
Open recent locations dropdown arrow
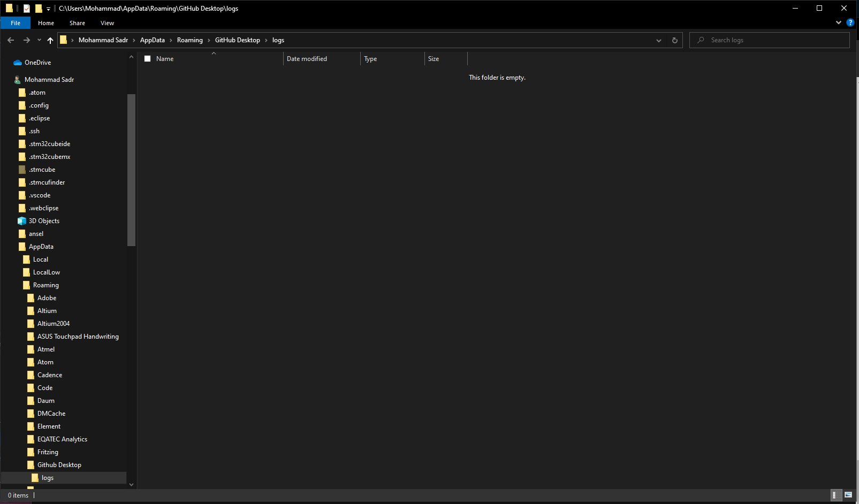[39, 40]
